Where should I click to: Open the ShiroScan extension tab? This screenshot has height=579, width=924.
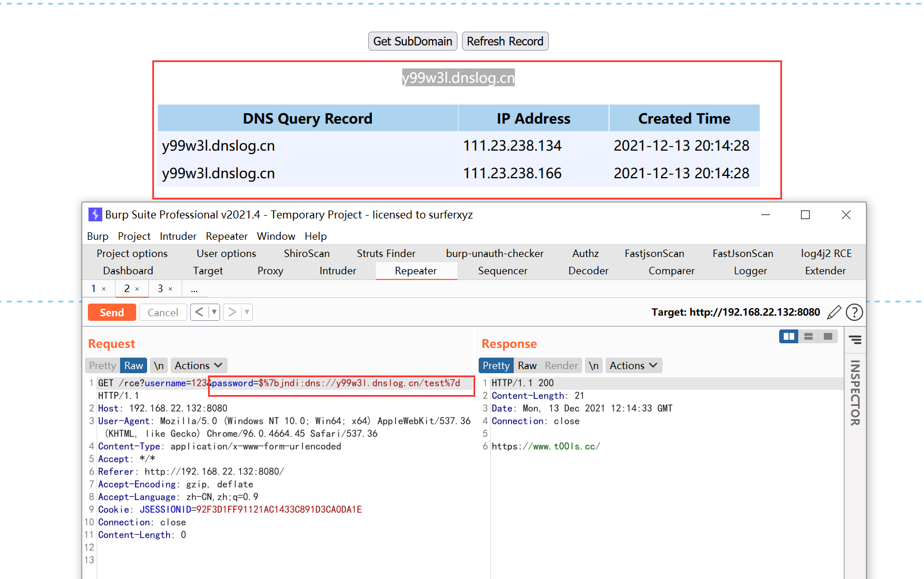307,254
